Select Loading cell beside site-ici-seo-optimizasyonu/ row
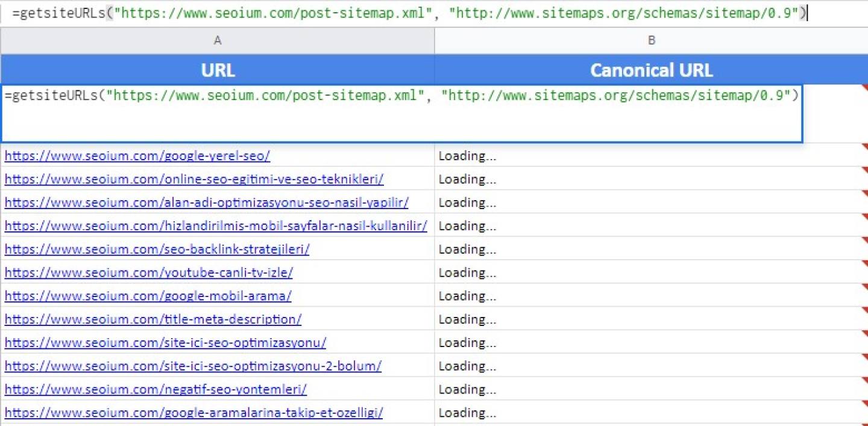The width and height of the screenshot is (868, 426). tap(652, 343)
